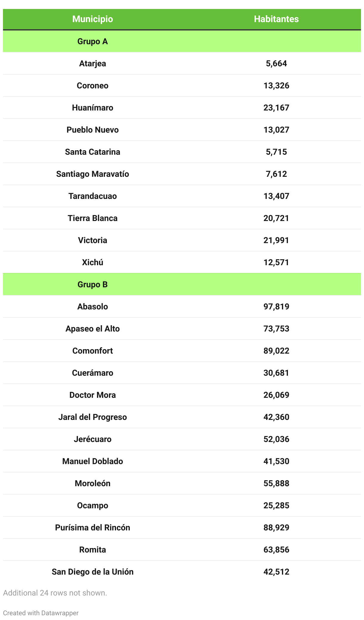Click the Moroleón municipality name

pos(92,483)
